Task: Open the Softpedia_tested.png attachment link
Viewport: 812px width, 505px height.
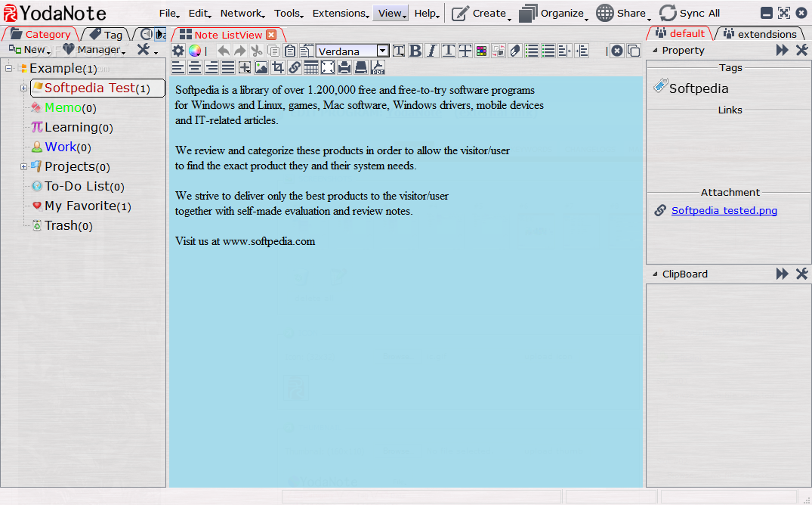Action: [724, 210]
